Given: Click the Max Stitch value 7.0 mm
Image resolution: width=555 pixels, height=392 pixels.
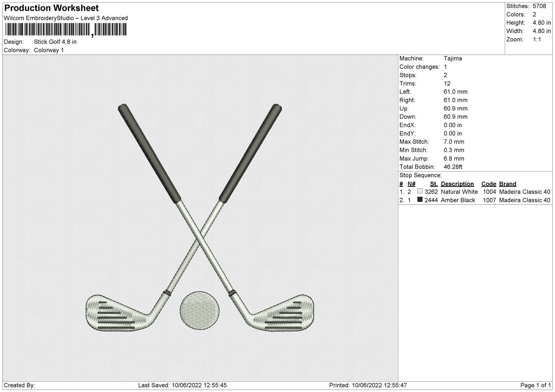Looking at the screenshot, I should click(x=454, y=142).
